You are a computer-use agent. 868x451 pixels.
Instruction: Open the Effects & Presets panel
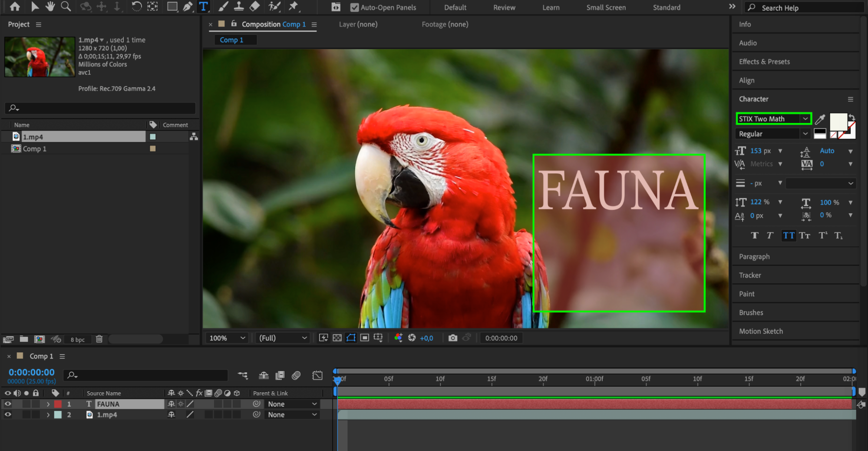764,62
